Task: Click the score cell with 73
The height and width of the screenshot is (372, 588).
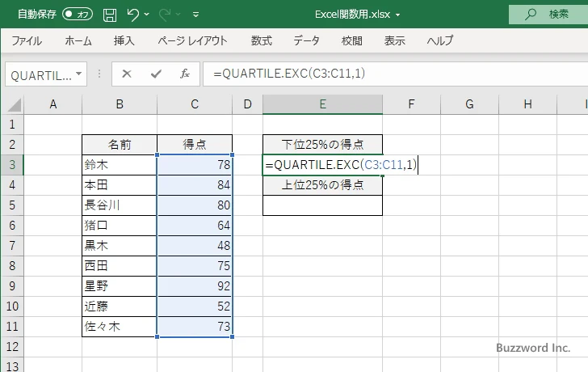Action: (195, 327)
